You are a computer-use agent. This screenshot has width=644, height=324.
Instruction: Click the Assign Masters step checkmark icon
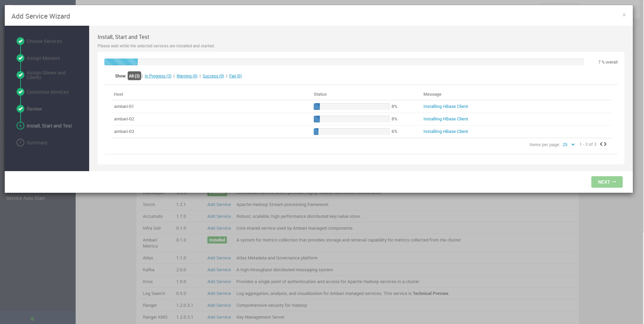[21, 58]
